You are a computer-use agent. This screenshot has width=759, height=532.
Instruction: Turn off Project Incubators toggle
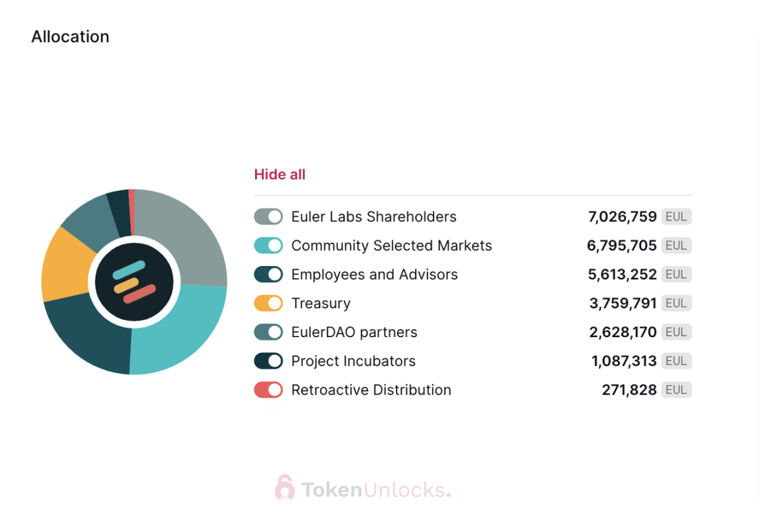268,361
